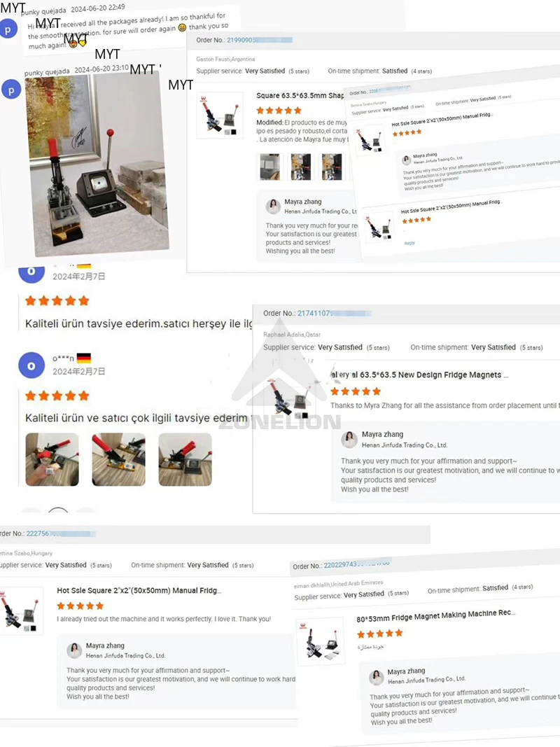Open third review photo under Kaliteli ürün review
Viewport: 560px width, 747px height.
tap(185, 459)
